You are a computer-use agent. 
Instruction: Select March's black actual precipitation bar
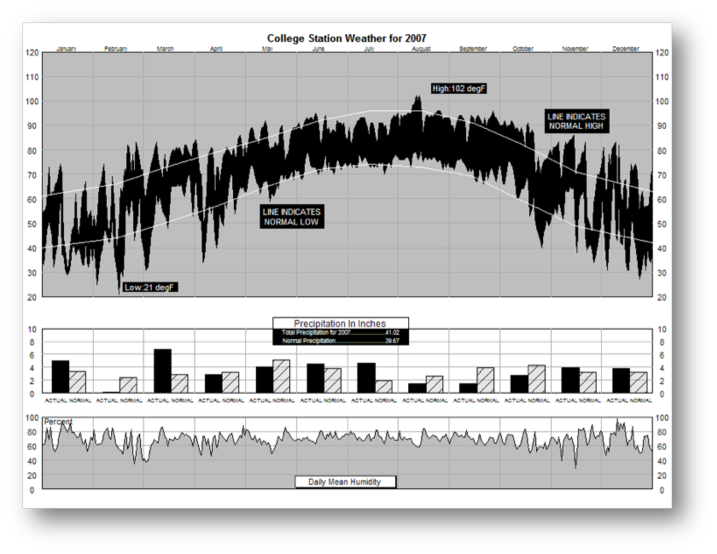point(162,371)
